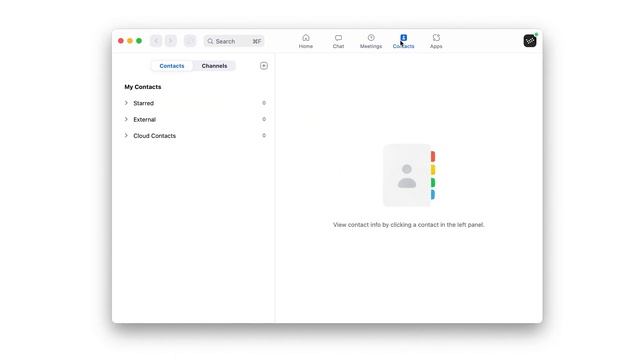640x360 pixels.
Task: Switch to the Channels segment
Action: tap(214, 66)
